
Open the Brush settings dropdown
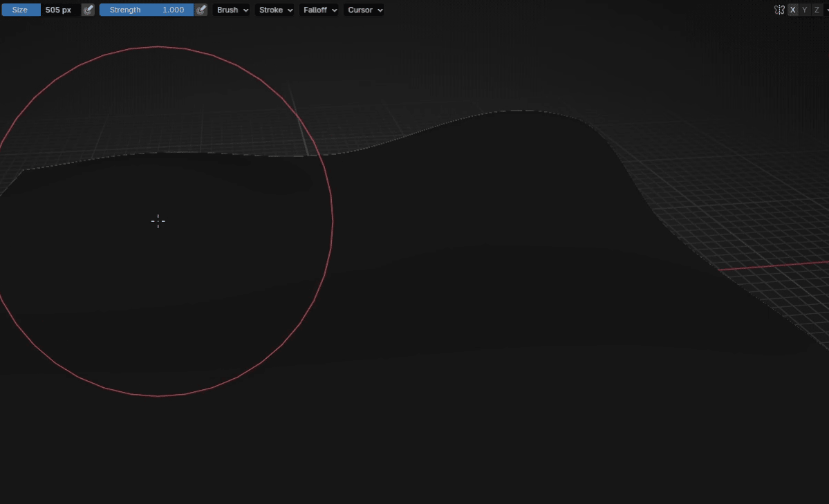tap(232, 10)
